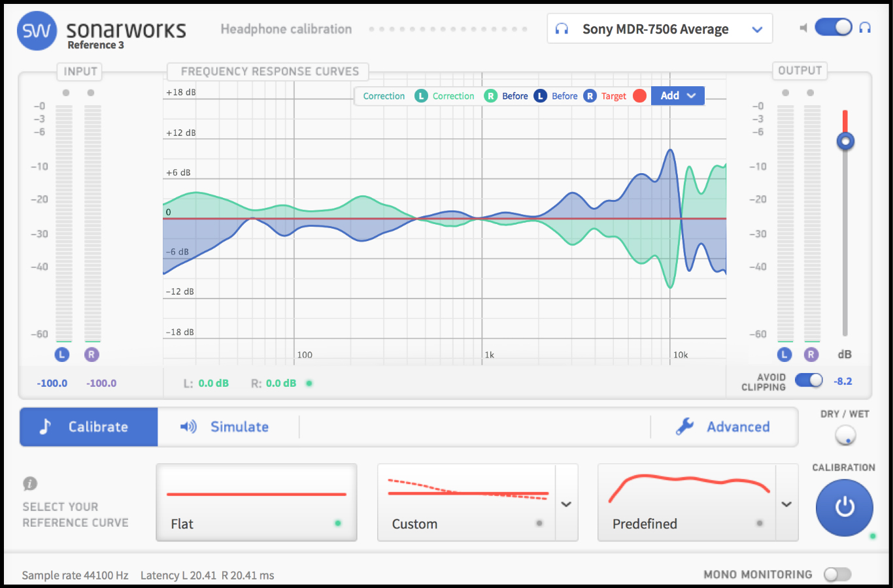Click the input L channel badge
893x588 pixels.
click(x=62, y=354)
